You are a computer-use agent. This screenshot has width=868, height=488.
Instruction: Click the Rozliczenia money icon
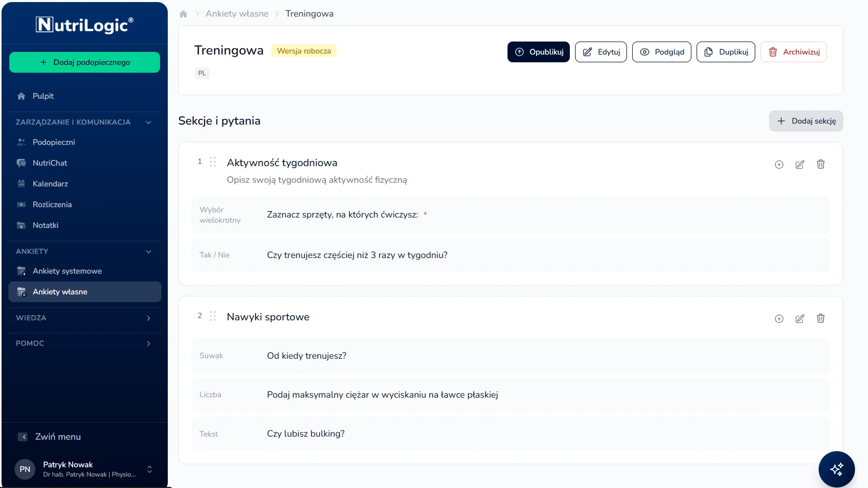pos(21,205)
